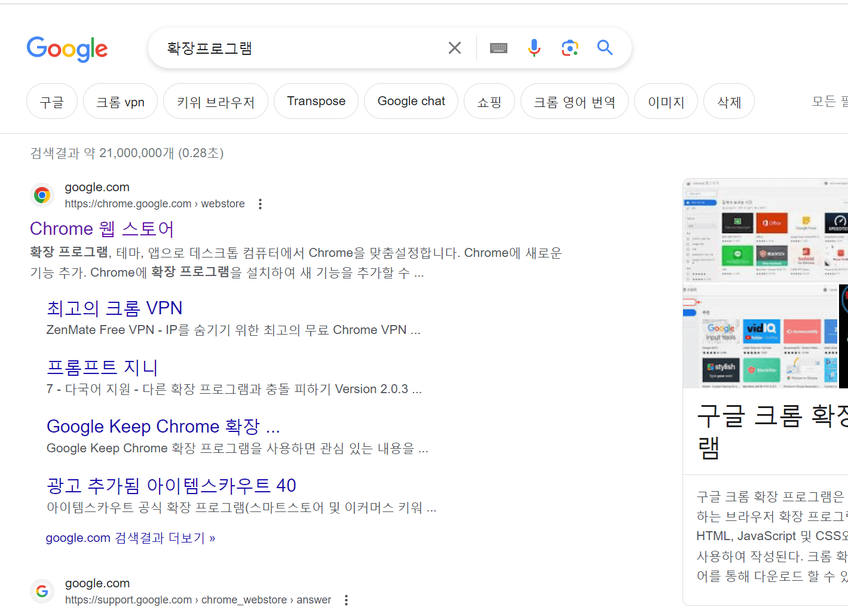Click 검색결과 약 21,000,000개 result stats text

(127, 153)
